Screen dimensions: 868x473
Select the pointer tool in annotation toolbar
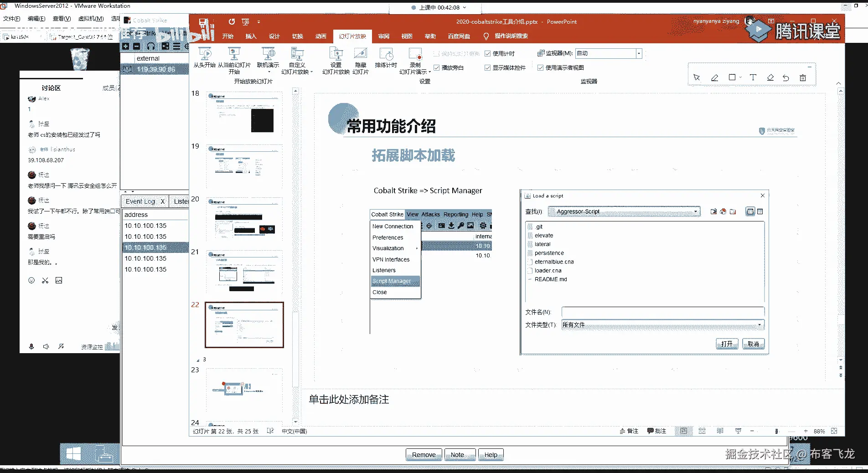coord(697,77)
